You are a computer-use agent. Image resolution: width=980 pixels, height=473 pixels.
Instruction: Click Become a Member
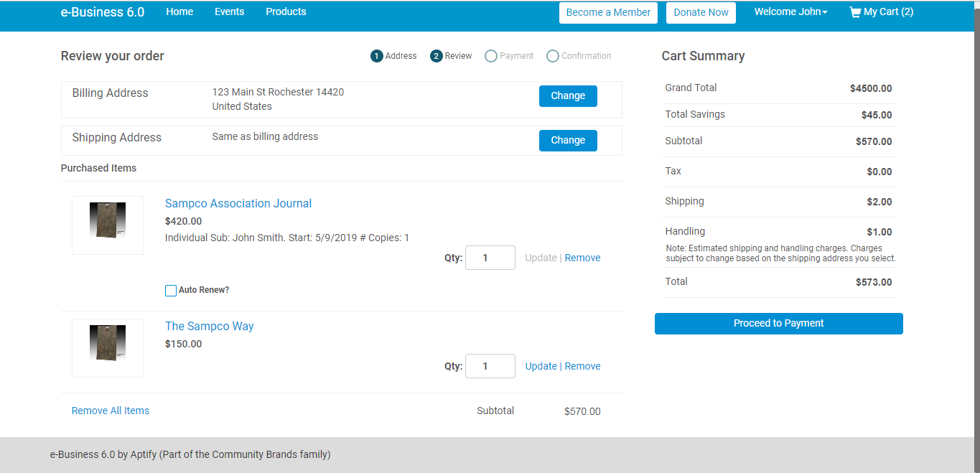(608, 12)
